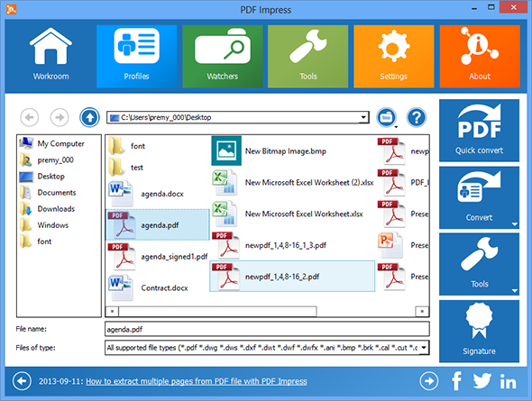Select Windows folder in sidebar
The image size is (532, 401).
point(44,225)
